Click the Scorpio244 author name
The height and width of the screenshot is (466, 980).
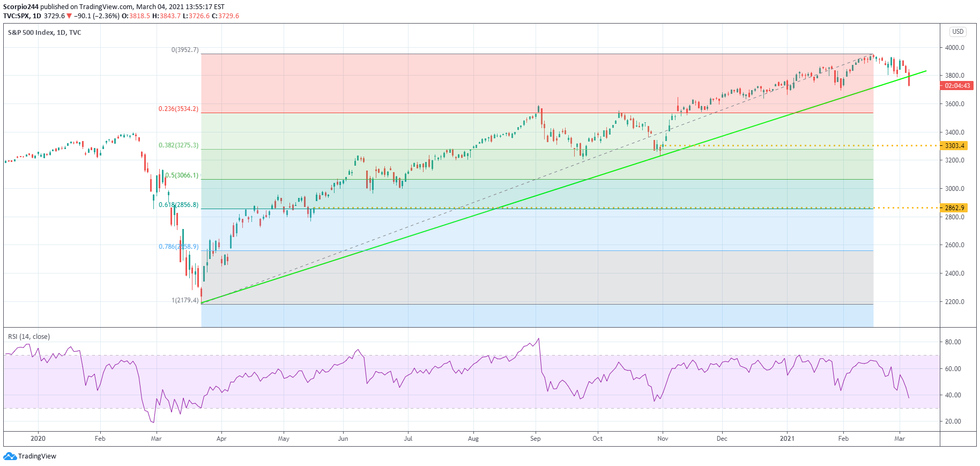point(21,7)
